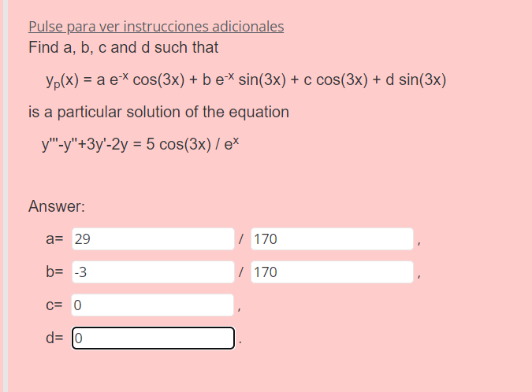
Task: Open the 'Pulse para ver instrucciones adicionales' link
Action: click(156, 27)
